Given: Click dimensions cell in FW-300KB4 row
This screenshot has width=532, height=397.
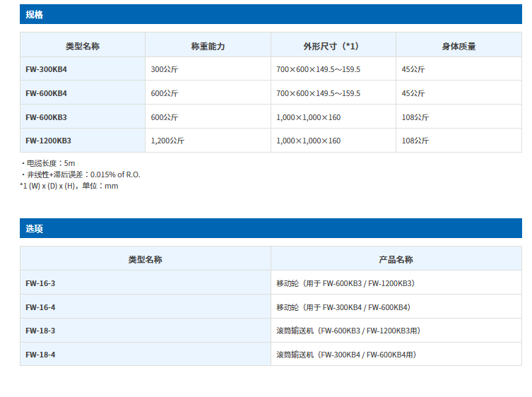Looking at the screenshot, I should (x=333, y=69).
